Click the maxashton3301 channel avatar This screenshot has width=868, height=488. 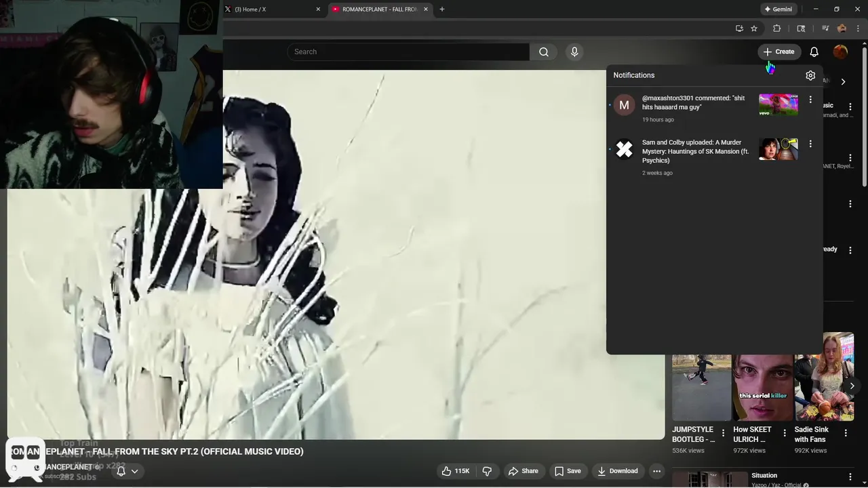tap(624, 105)
